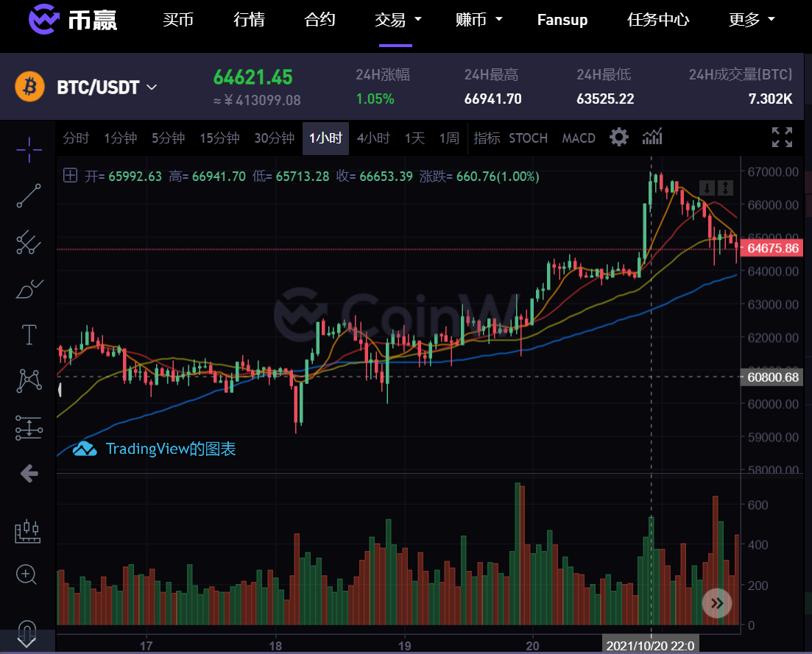Click the TradingView cloud logo
812x654 pixels.
point(85,449)
